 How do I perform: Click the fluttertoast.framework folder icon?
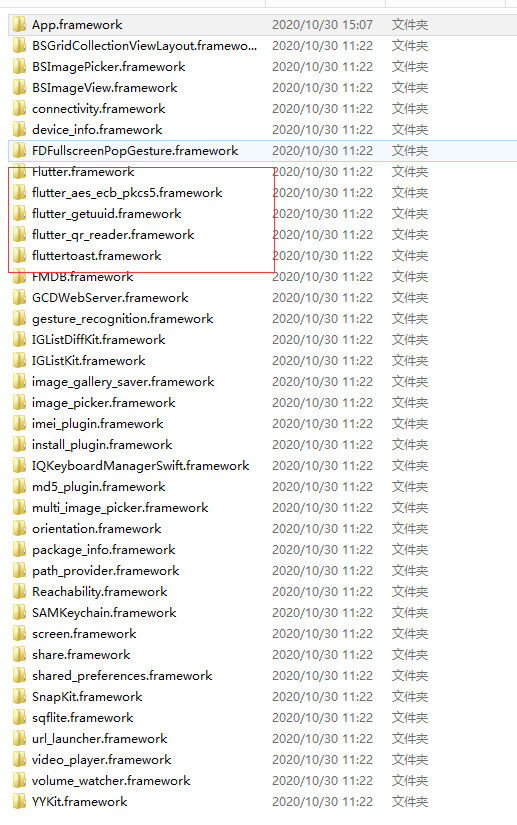tap(19, 256)
